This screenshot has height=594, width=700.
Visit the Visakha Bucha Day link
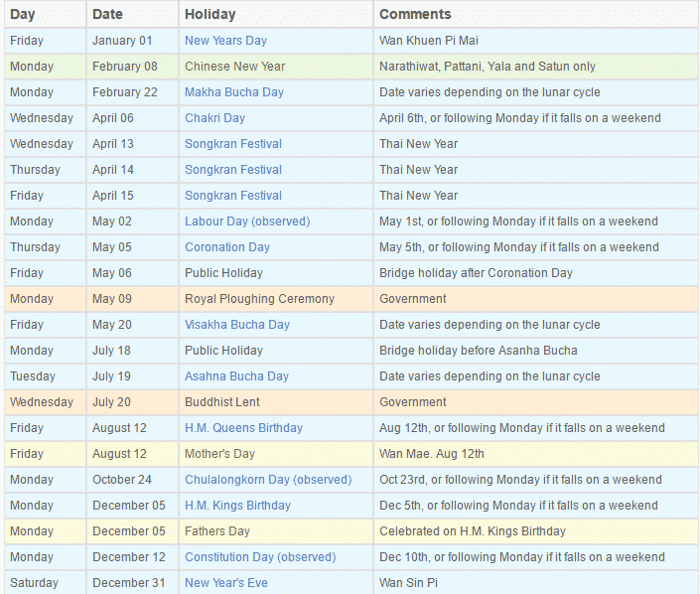click(x=237, y=325)
